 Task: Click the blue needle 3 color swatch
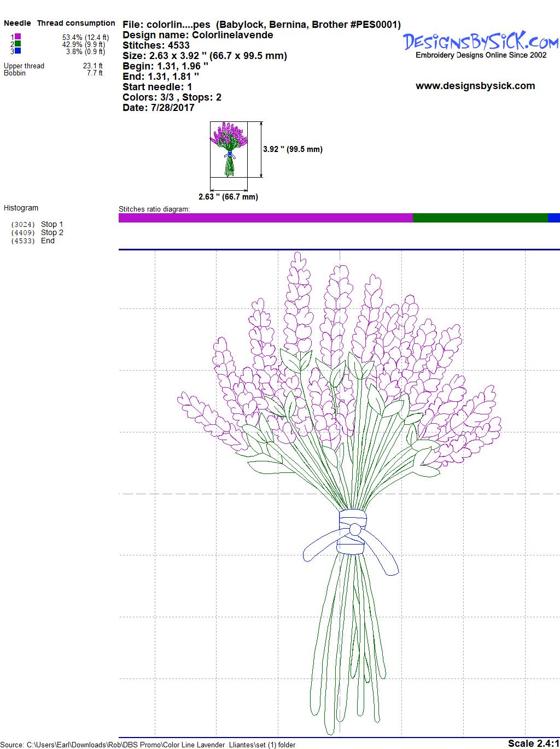click(18, 51)
